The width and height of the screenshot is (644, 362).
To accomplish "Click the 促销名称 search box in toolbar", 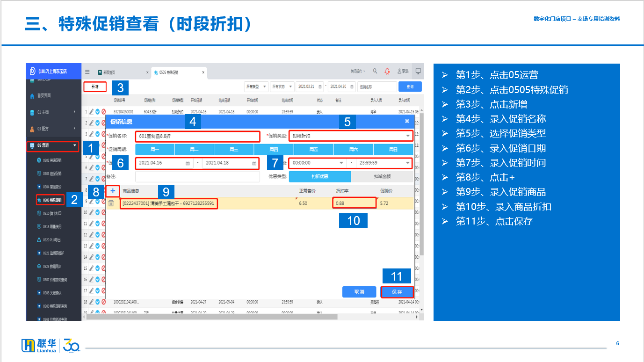I will (x=377, y=87).
